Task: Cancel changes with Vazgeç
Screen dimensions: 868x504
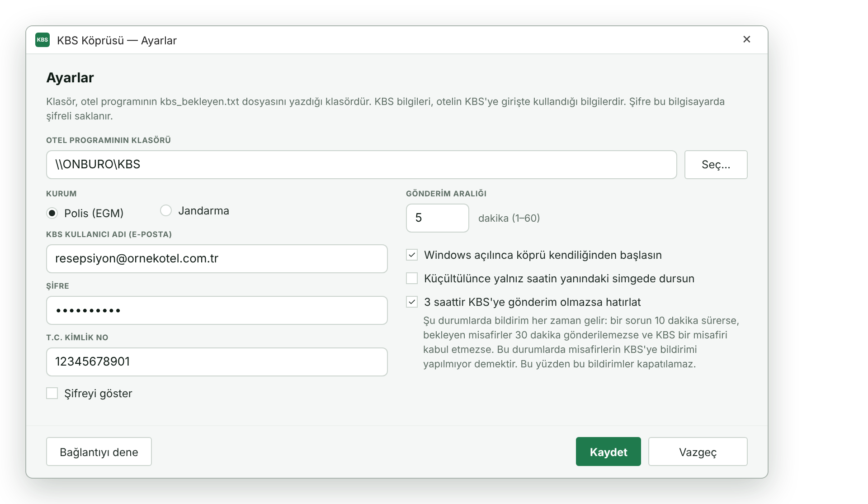Action: tap(698, 452)
